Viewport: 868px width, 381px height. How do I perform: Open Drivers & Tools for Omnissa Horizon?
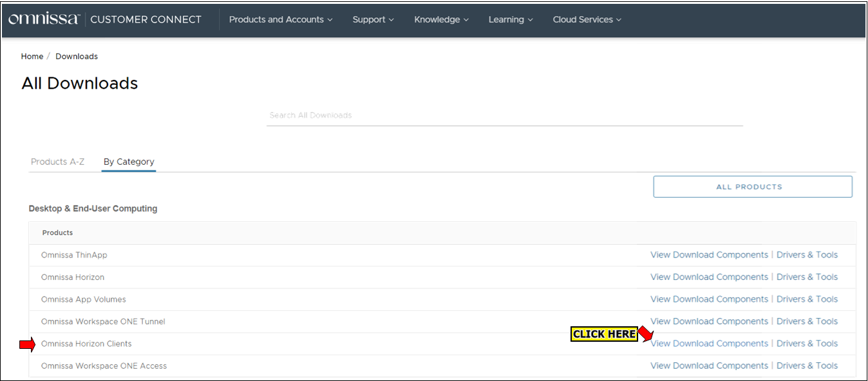(x=807, y=277)
